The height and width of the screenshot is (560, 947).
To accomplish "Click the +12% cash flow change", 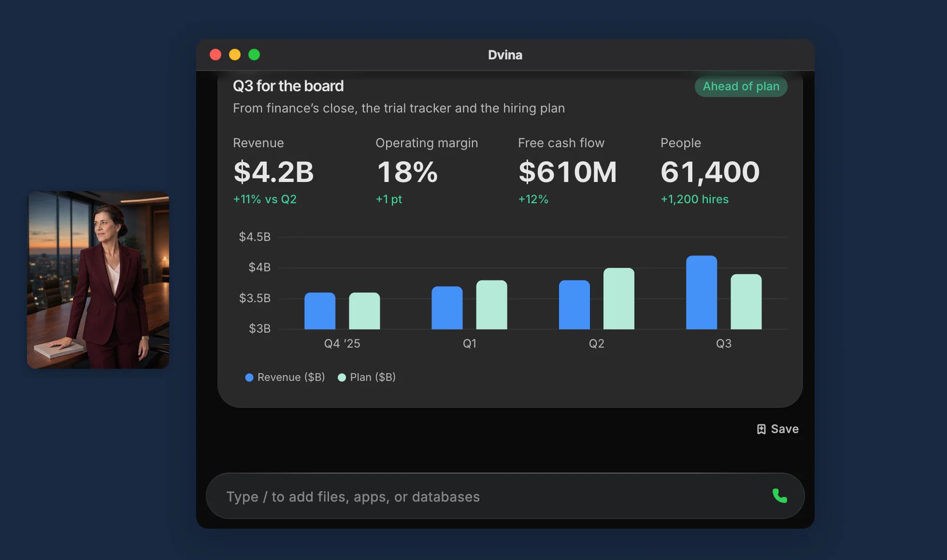I will point(533,199).
